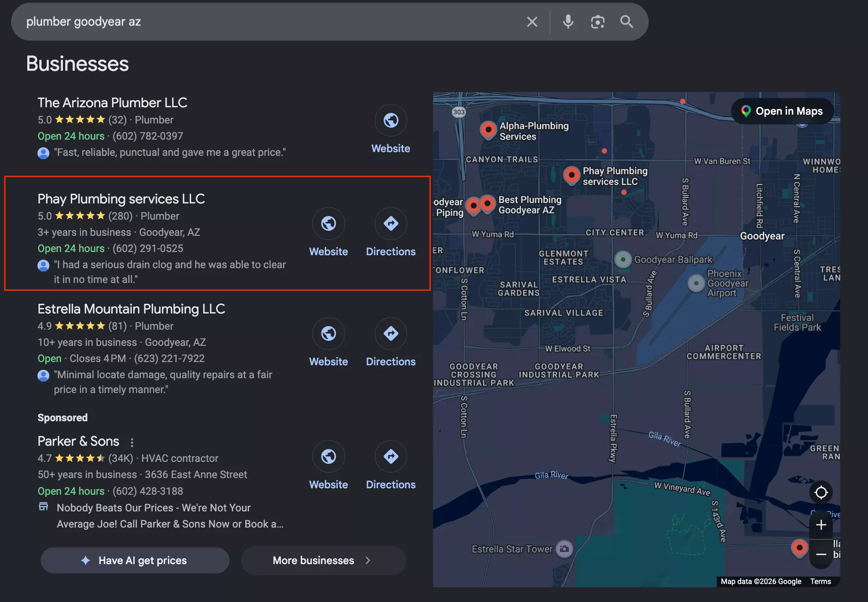Viewport: 868px width, 602px height.
Task: Click Best Plumbing Goodyear AZ map pin
Action: [x=487, y=203]
